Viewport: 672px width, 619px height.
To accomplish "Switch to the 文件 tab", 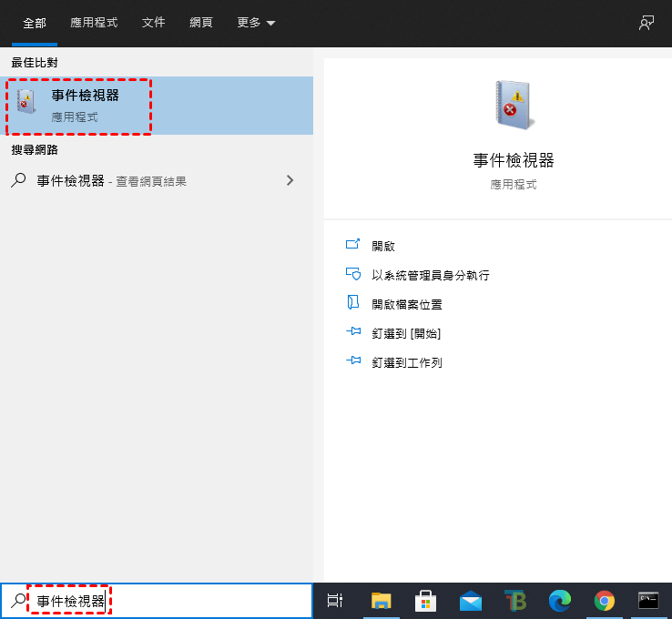I will (153, 23).
